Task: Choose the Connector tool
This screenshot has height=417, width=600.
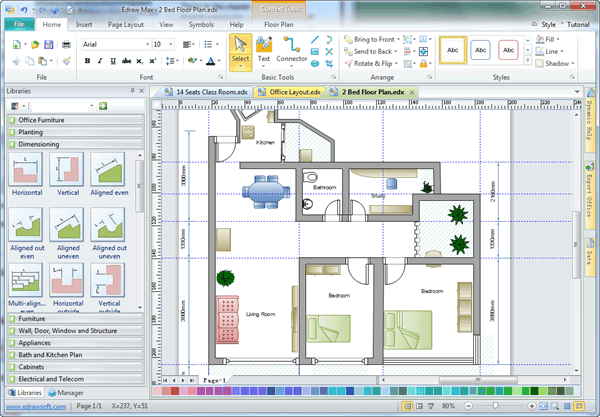Action: [292, 45]
